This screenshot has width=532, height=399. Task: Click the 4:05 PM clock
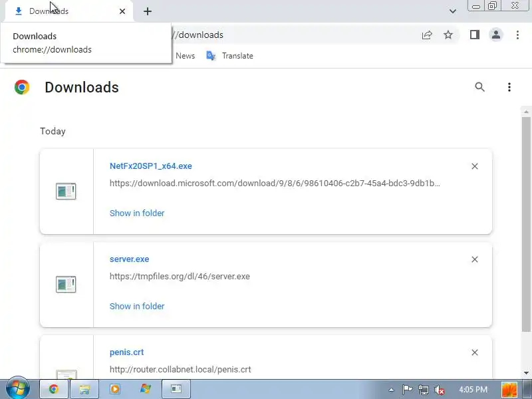click(473, 390)
